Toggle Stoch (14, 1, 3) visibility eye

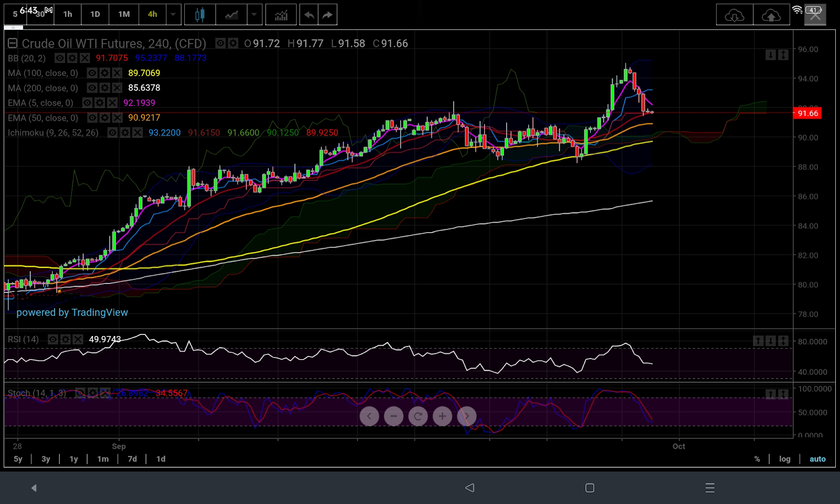click(80, 393)
